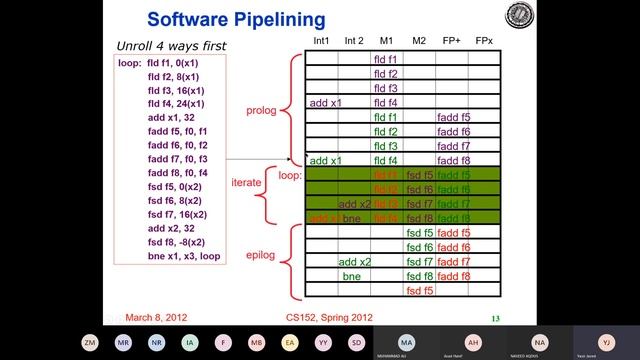Click red 'fadd f8' in epilog rows
The width and height of the screenshot is (640, 360).
[453, 276]
